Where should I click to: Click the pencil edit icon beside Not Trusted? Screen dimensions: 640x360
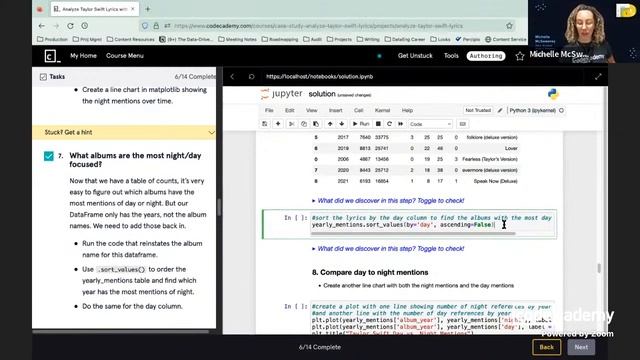[x=500, y=110]
